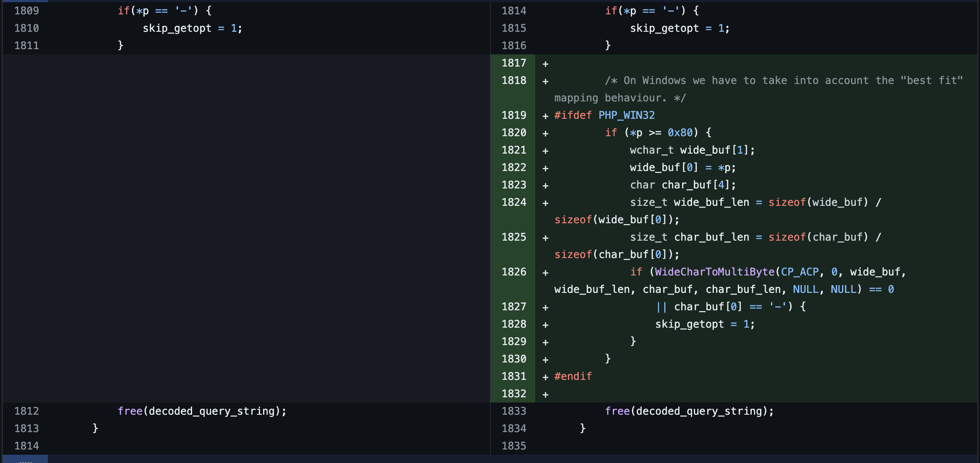The height and width of the screenshot is (463, 980).
Task: Click added line number 1823
Action: tap(514, 185)
